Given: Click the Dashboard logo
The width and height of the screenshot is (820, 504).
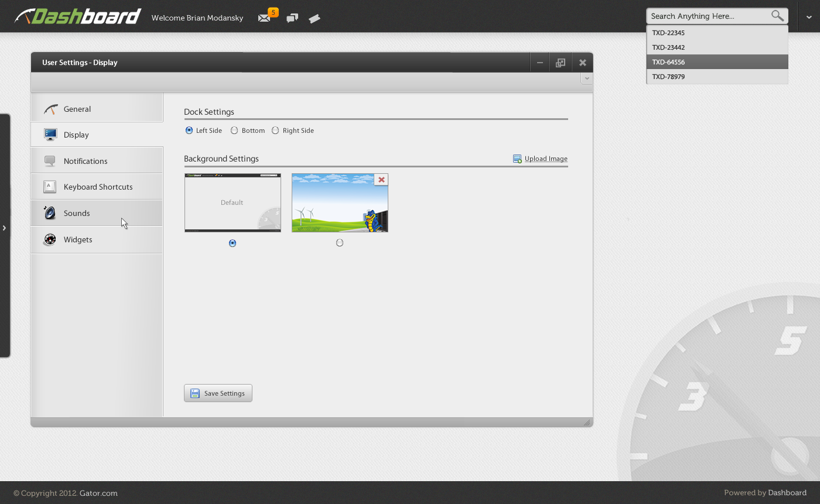Looking at the screenshot, I should [78, 16].
